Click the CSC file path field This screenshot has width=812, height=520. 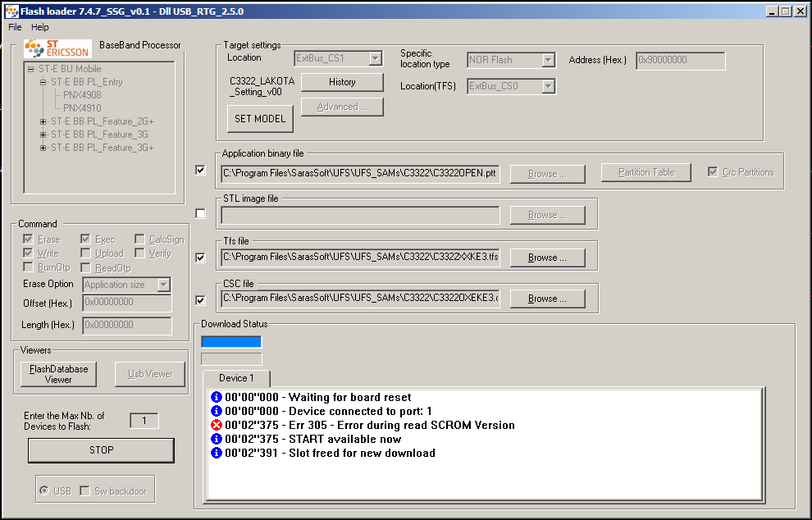coord(360,299)
